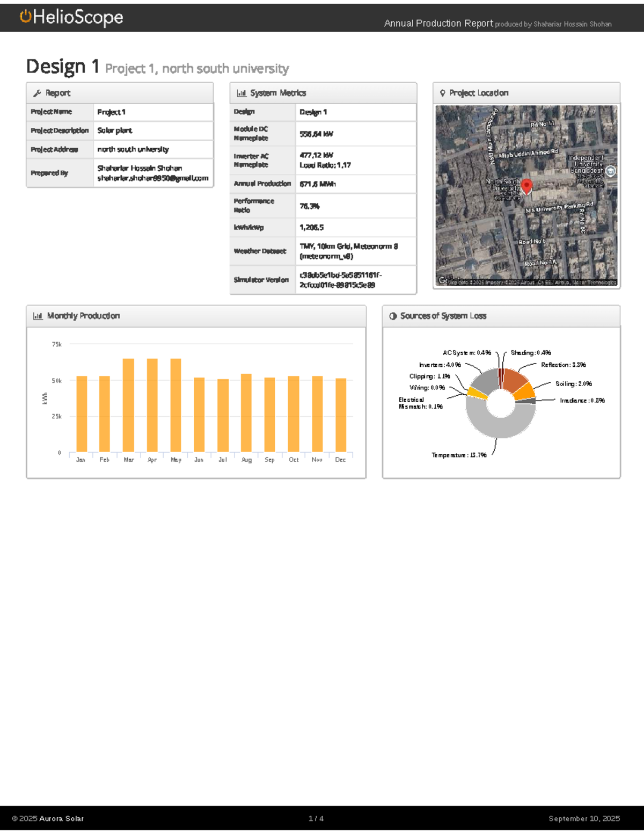Click the red map marker pin

tap(527, 187)
